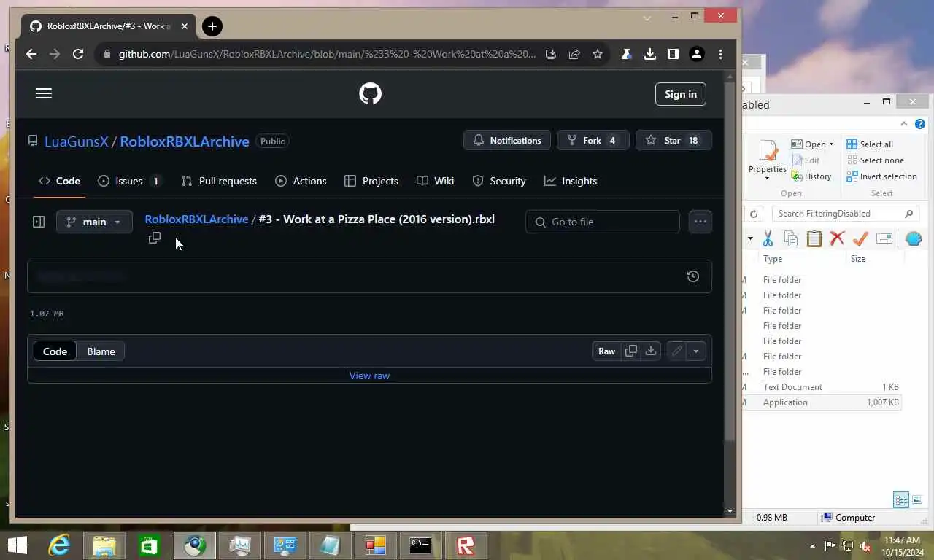This screenshot has width=934, height=560.
Task: Click Cut scissors icon in Explorer toolbar
Action: coord(768,238)
